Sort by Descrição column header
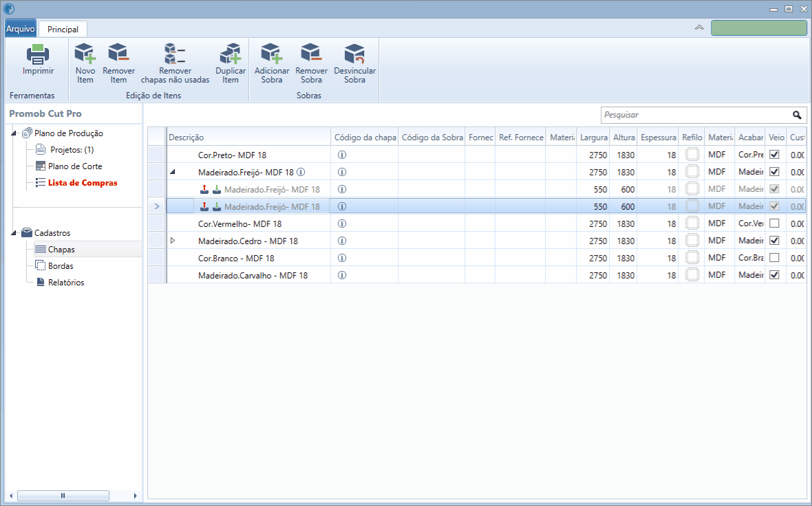 (248, 137)
